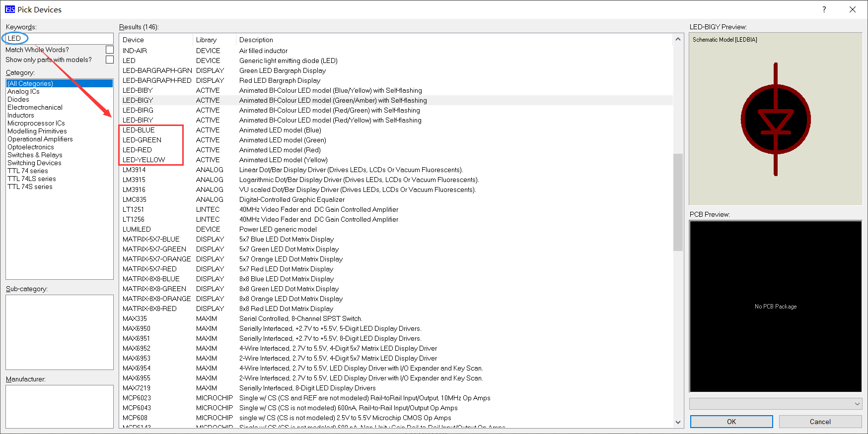Click the Cancel button

[820, 422]
